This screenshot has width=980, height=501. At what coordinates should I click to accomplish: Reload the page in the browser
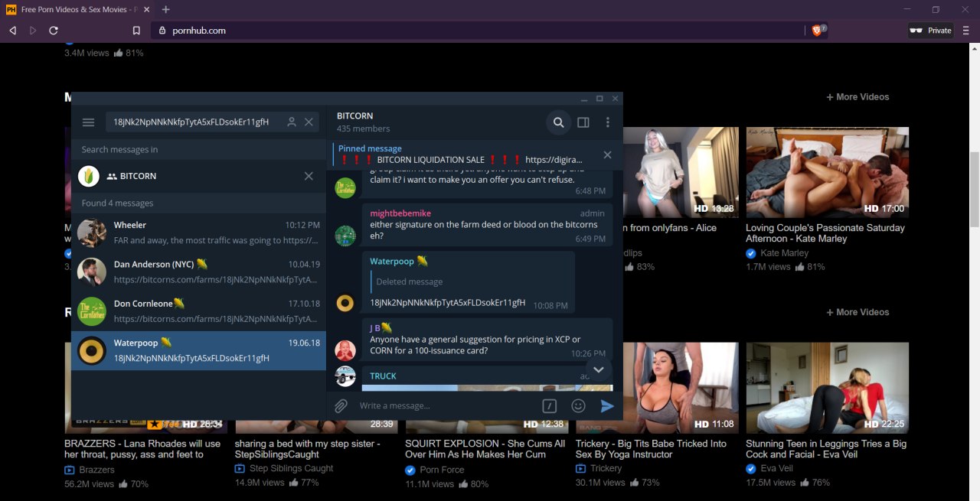54,31
